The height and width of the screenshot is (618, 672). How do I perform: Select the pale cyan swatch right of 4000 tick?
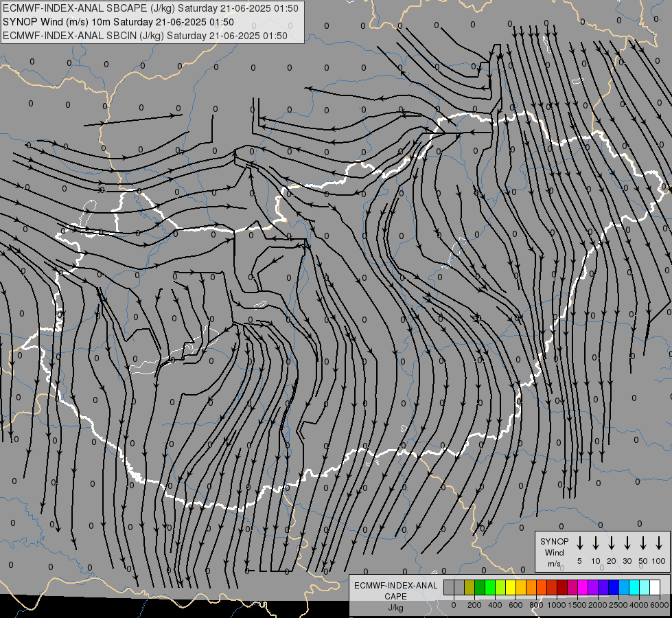(645, 587)
